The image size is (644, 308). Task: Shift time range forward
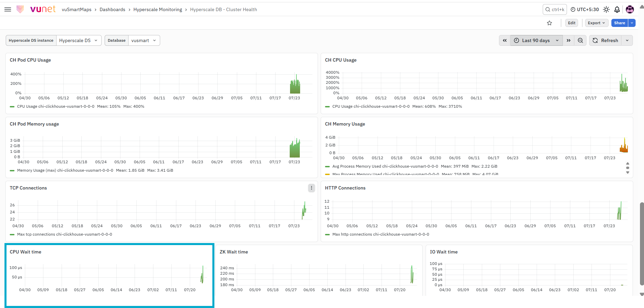coord(569,40)
